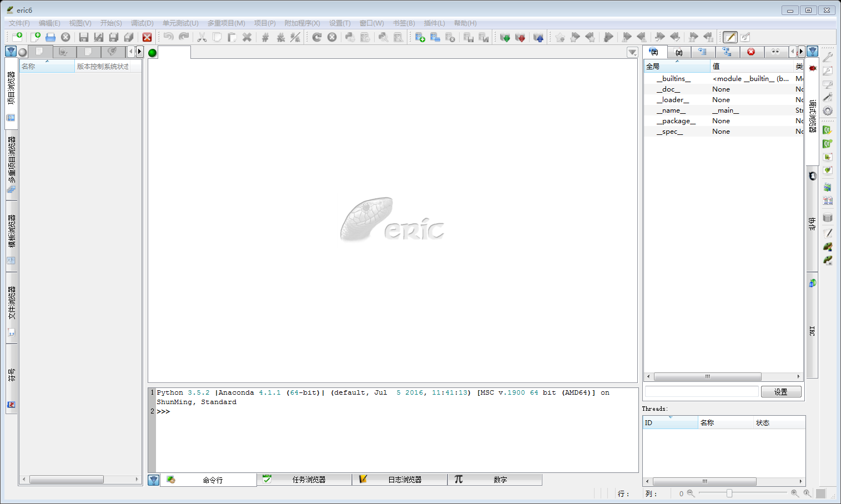The width and height of the screenshot is (841, 504).
Task: Click the gear icon in right toolbar
Action: [828, 110]
